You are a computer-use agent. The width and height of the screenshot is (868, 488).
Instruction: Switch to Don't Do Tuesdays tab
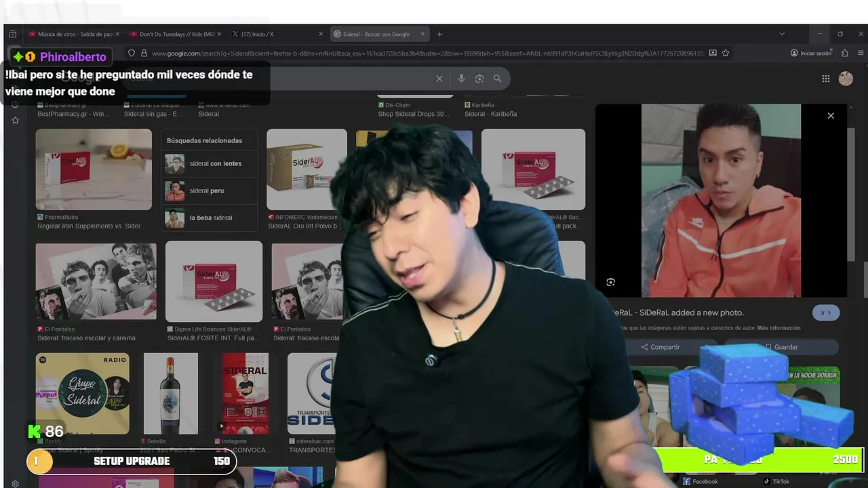click(174, 34)
